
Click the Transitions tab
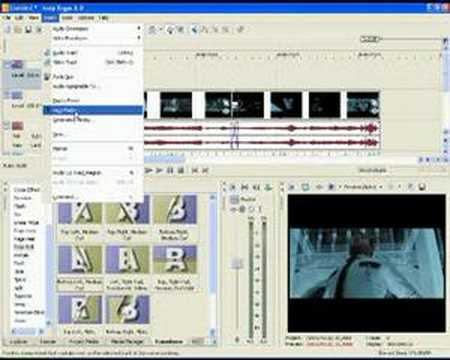169,342
